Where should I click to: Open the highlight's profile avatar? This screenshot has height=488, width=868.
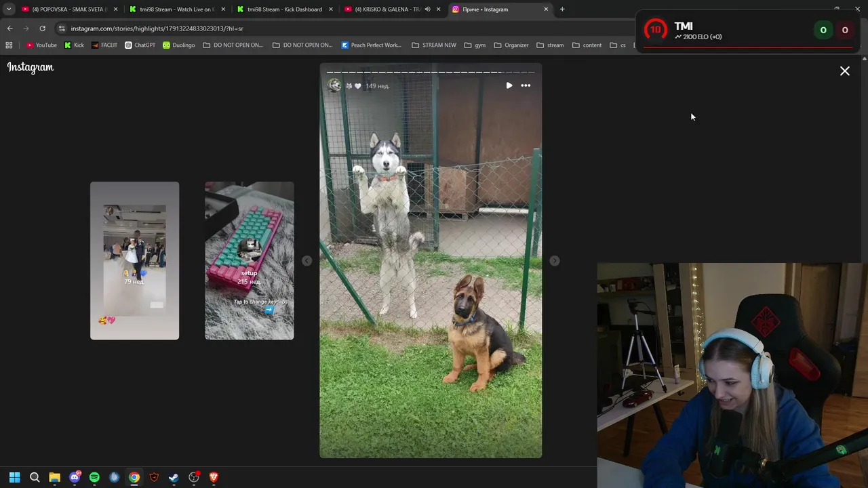click(x=334, y=85)
